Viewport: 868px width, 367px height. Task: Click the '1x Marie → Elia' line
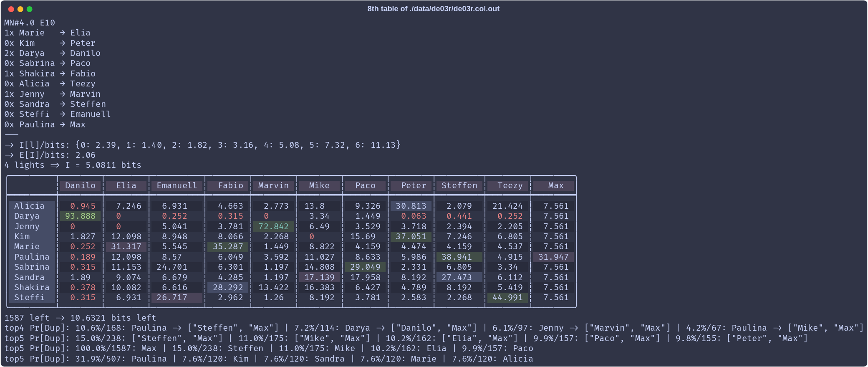pos(47,33)
